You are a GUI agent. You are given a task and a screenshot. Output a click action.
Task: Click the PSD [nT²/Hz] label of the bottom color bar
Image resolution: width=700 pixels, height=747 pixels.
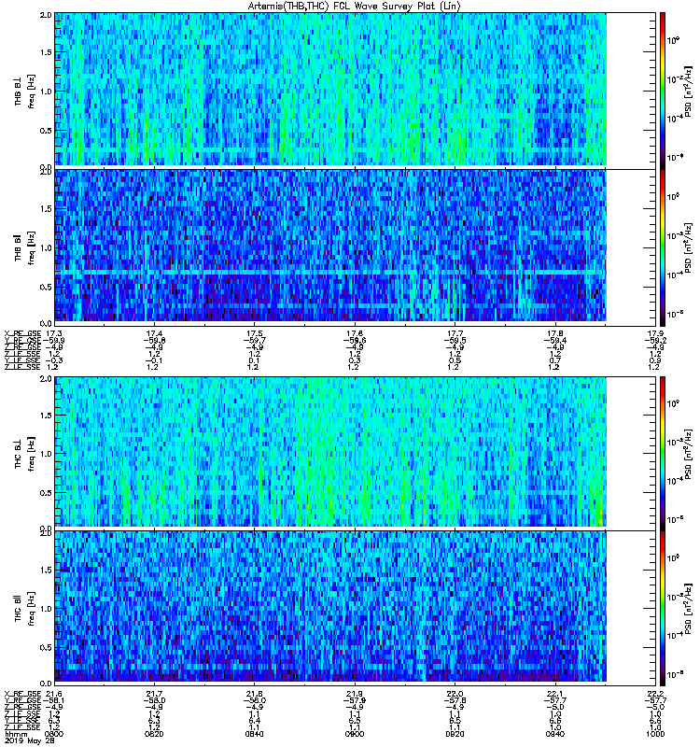pos(688,609)
